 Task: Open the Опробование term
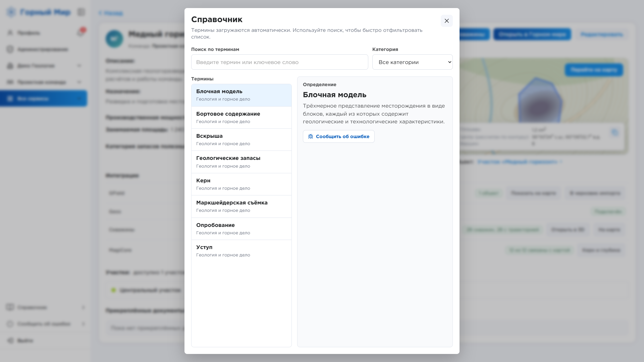coord(241,229)
